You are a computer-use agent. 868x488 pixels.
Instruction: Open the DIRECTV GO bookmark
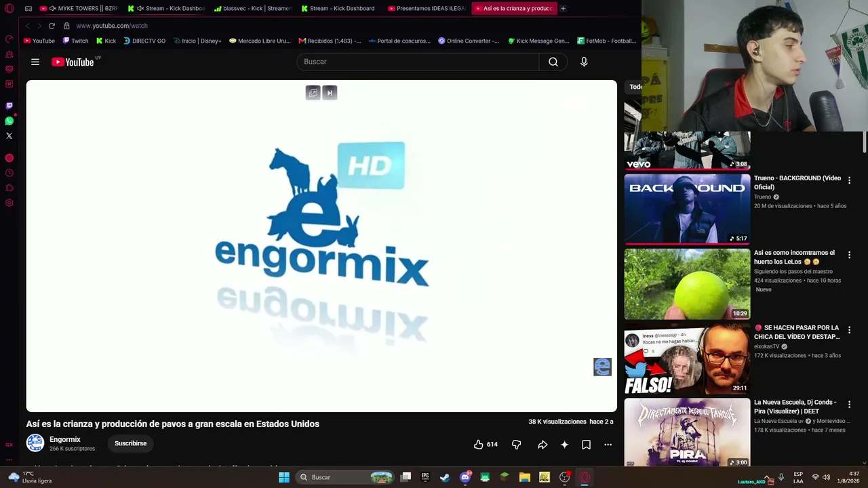pos(144,41)
